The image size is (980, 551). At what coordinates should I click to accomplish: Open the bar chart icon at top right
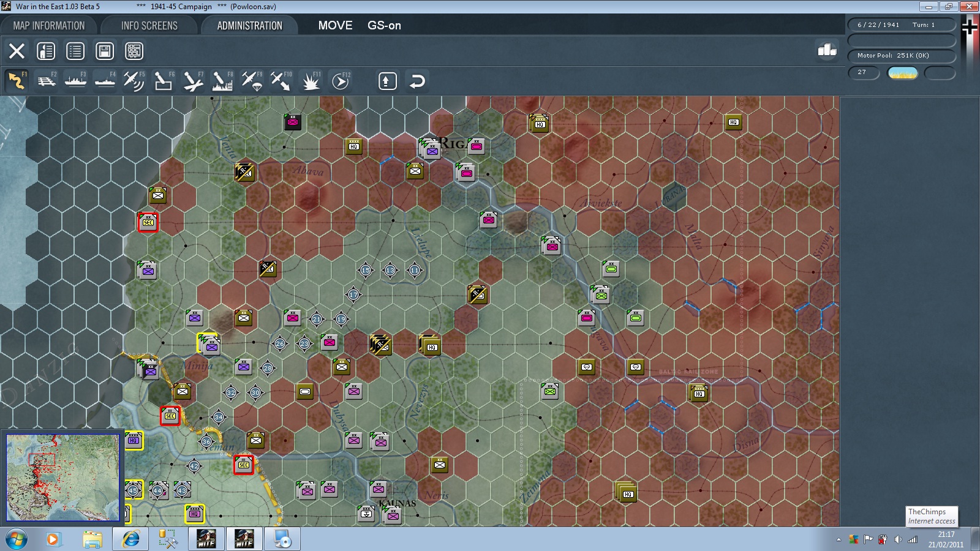click(827, 50)
